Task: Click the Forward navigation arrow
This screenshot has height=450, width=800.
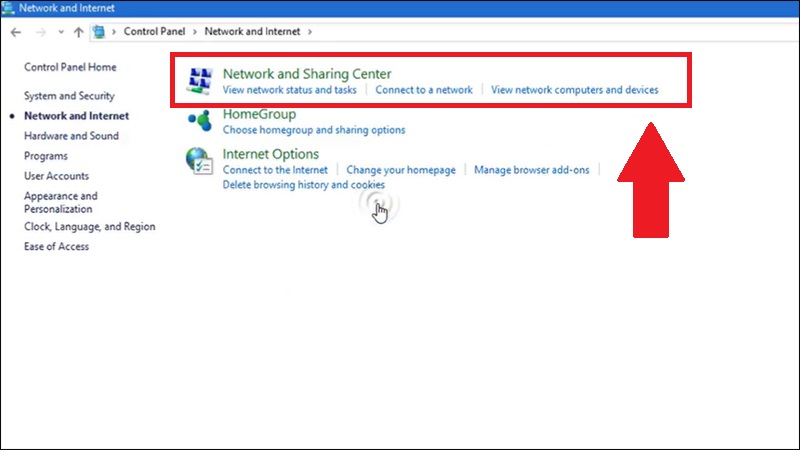Action: point(40,32)
